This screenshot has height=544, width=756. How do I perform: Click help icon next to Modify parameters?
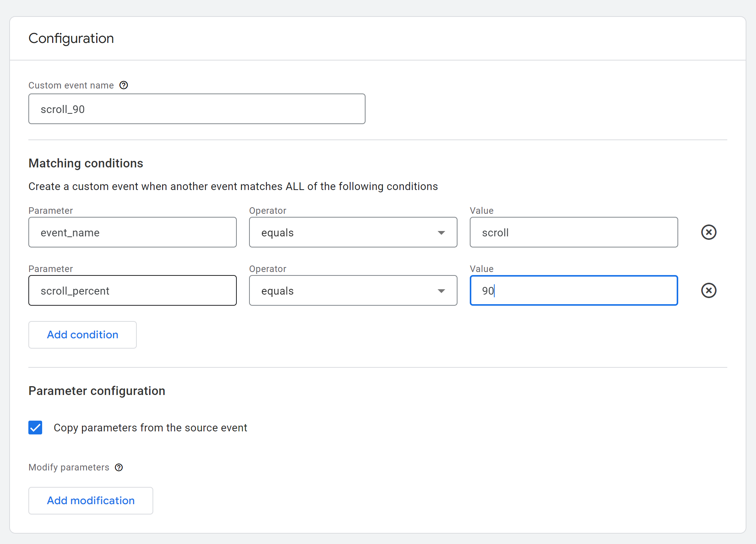119,467
